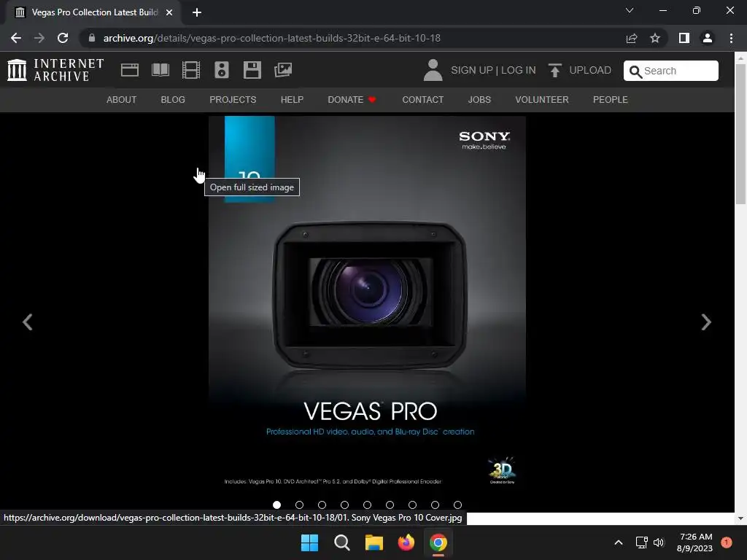The height and width of the screenshot is (560, 747).
Task: View site info lock icon
Action: [92, 38]
